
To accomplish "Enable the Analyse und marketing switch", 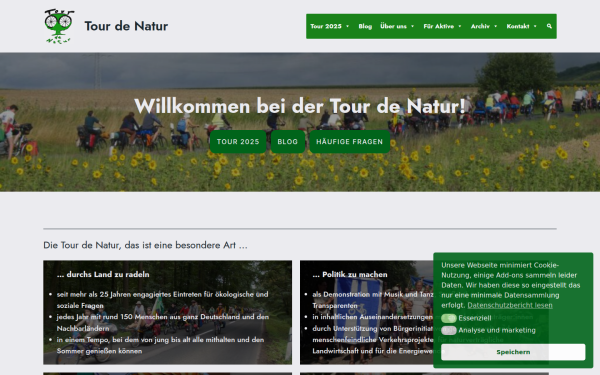I will (448, 330).
